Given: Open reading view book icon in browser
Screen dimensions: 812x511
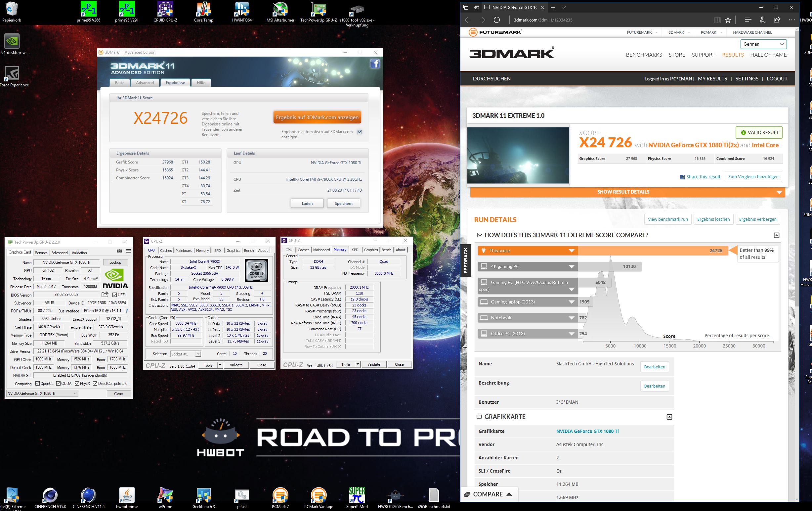Looking at the screenshot, I should pyautogui.click(x=717, y=20).
